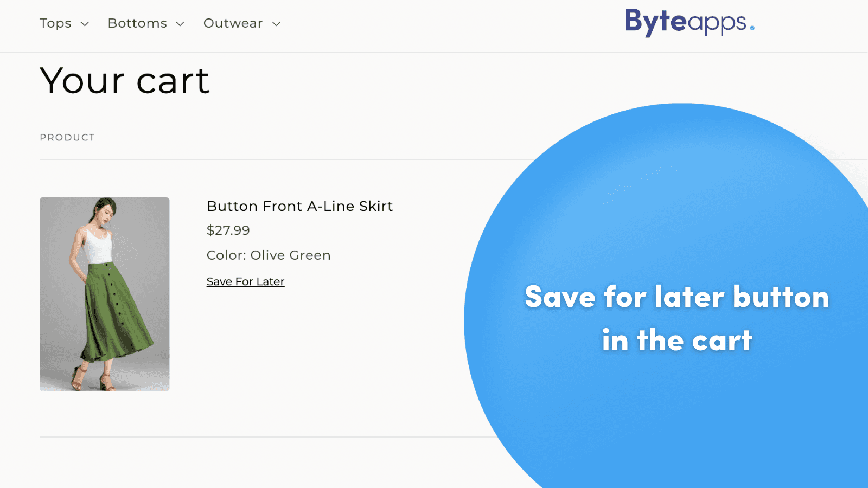The width and height of the screenshot is (868, 488).
Task: Click the $27.99 price text
Action: pyautogui.click(x=228, y=230)
